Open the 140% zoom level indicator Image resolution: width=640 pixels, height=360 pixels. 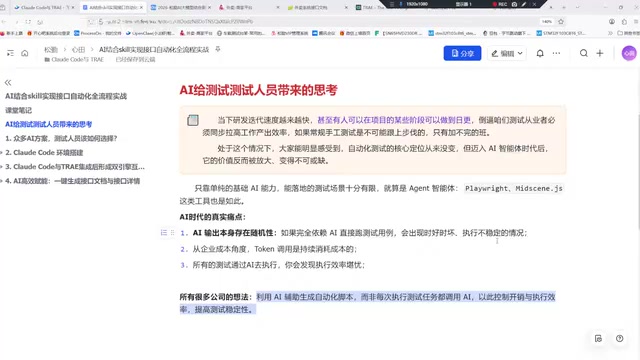click(x=547, y=21)
